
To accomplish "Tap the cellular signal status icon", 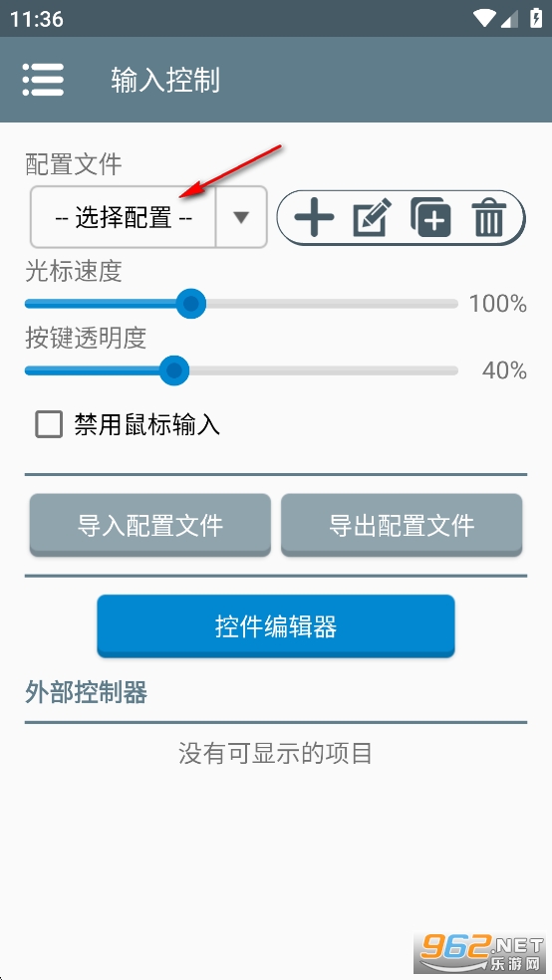I will (509, 19).
